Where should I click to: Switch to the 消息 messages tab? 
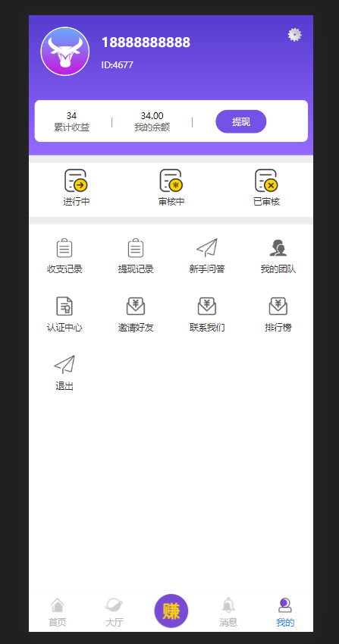coord(228,612)
